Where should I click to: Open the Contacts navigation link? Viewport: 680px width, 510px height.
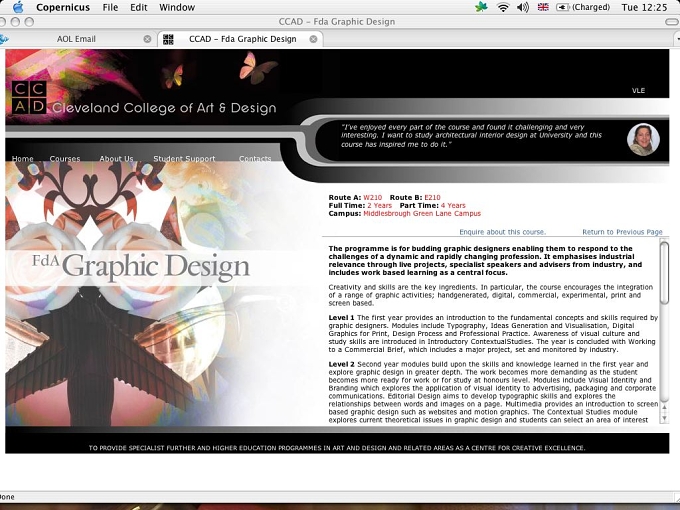click(255, 158)
